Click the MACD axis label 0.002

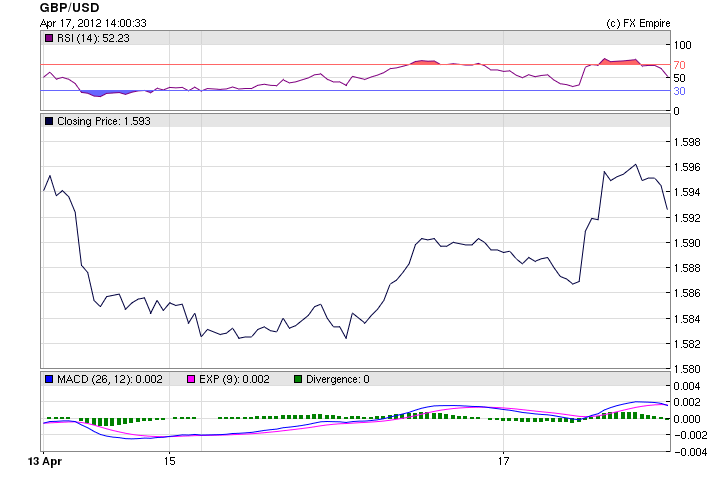pyautogui.click(x=687, y=402)
